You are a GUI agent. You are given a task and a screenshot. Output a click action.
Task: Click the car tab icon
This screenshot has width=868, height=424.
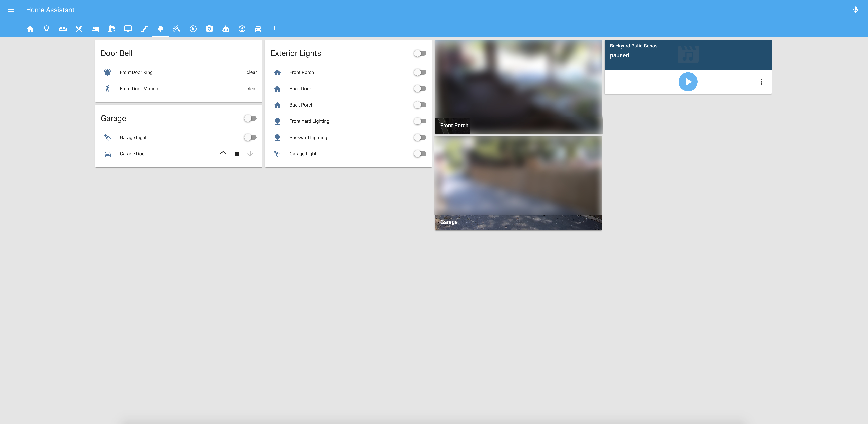(x=258, y=29)
